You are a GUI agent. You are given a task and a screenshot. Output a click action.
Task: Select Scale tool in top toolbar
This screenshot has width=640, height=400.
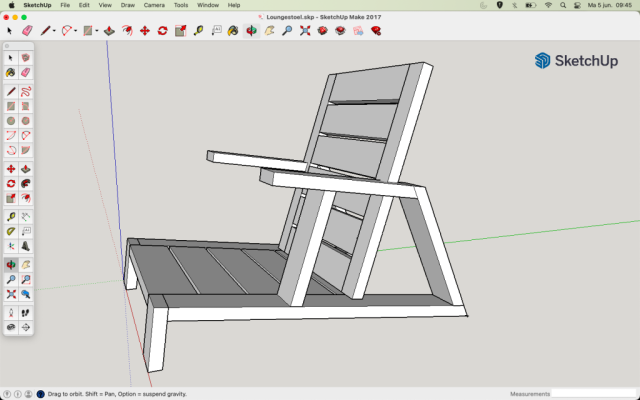180,31
